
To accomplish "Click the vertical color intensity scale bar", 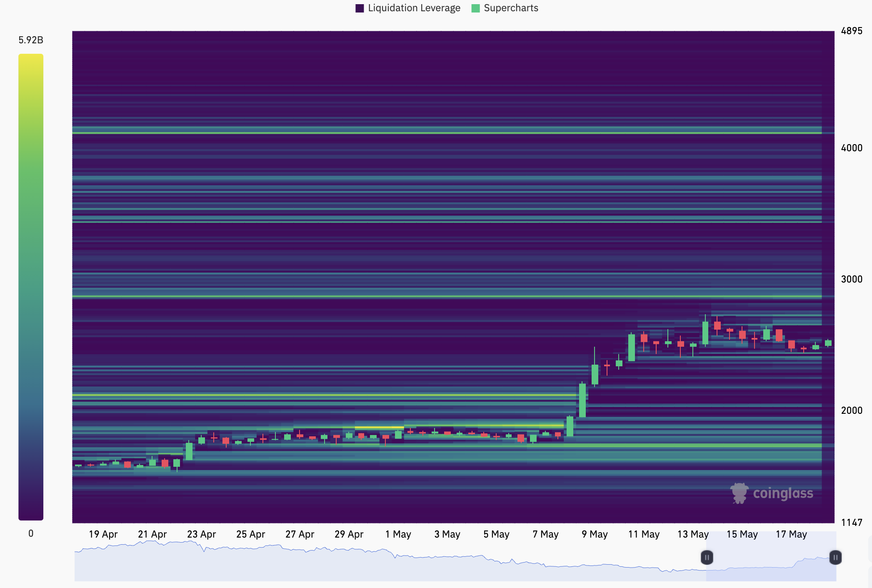I will tap(30, 288).
